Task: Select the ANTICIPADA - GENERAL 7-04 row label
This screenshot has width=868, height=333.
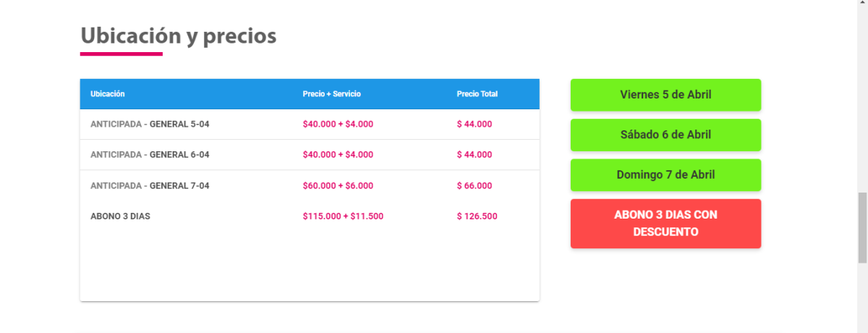Action: pyautogui.click(x=150, y=185)
